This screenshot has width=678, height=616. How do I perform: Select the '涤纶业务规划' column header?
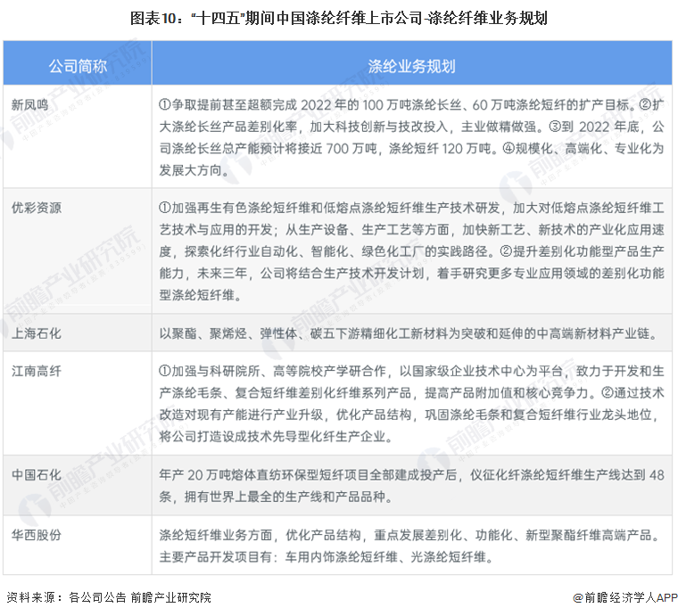[411, 66]
